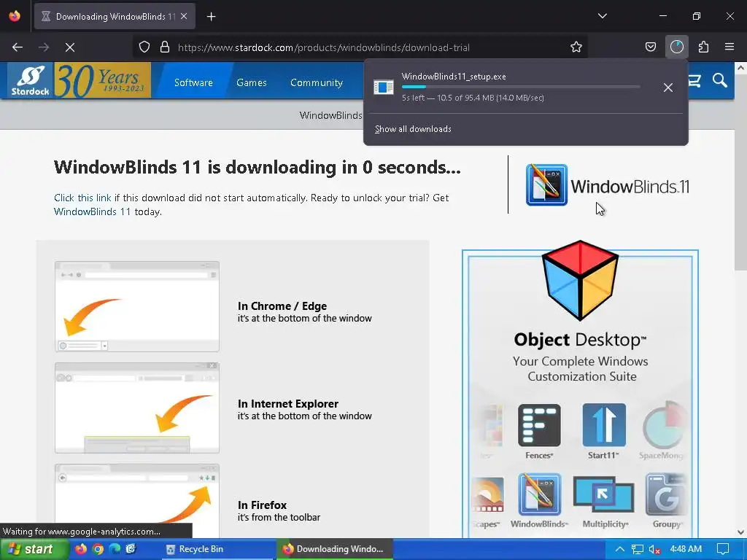The width and height of the screenshot is (747, 560).
Task: Toggle the Firefox downloads panel button
Action: click(676, 47)
